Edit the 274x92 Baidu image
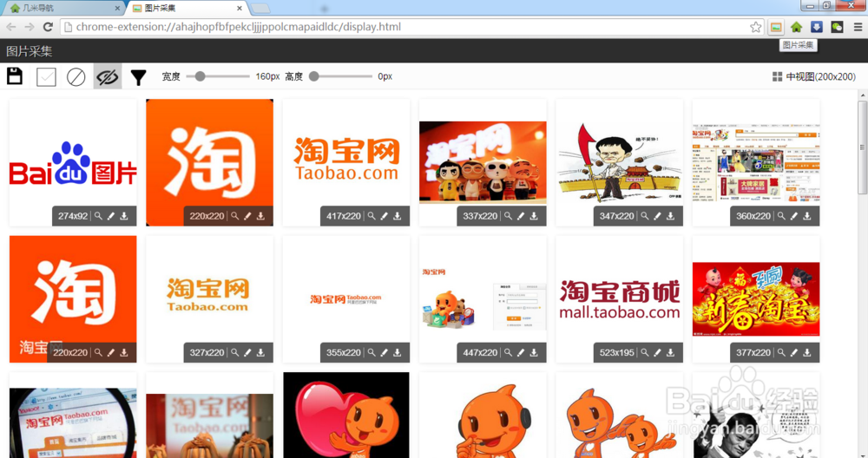The height and width of the screenshot is (458, 868). pos(111,216)
